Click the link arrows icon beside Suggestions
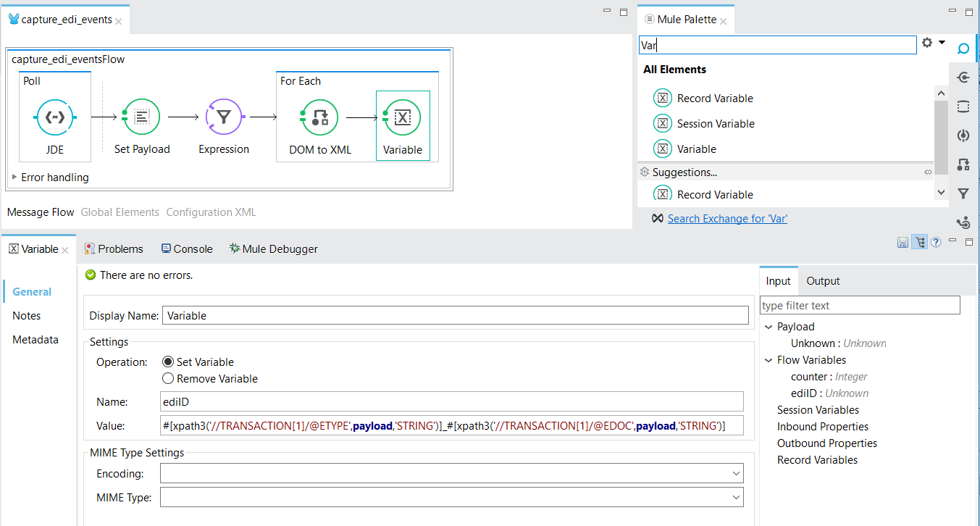Screen dimensions: 980x526 928,172
